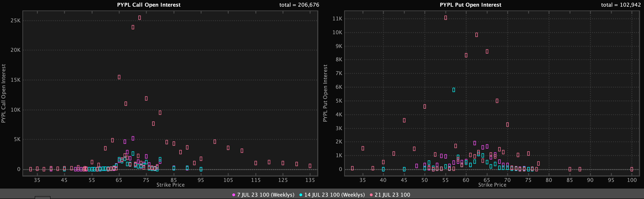Click the 25K tick on call chart y-axis
The height and width of the screenshot is (199, 644).
15,20
